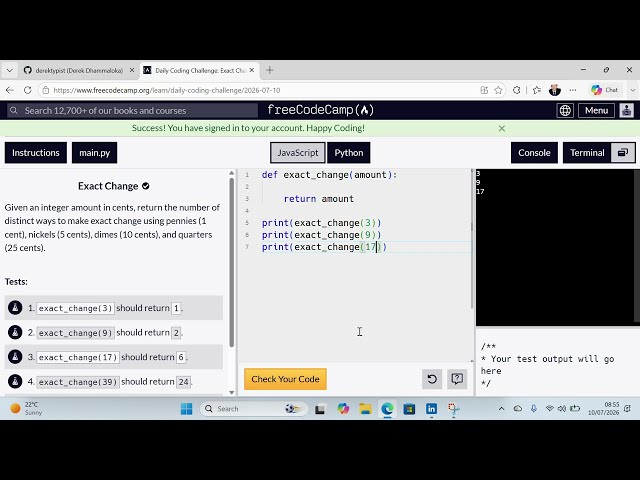Click the browser extensions icon

pyautogui.click(x=516, y=90)
